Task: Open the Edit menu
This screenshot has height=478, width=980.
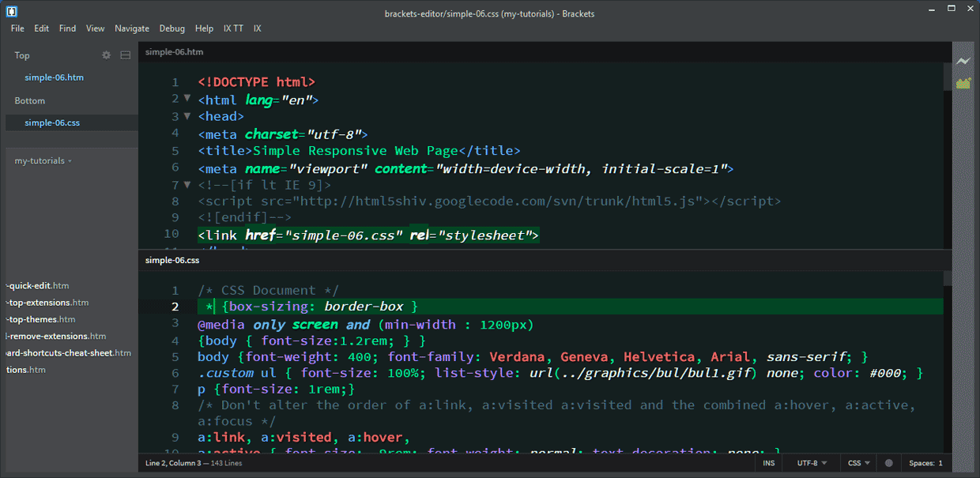Action: [x=41, y=28]
